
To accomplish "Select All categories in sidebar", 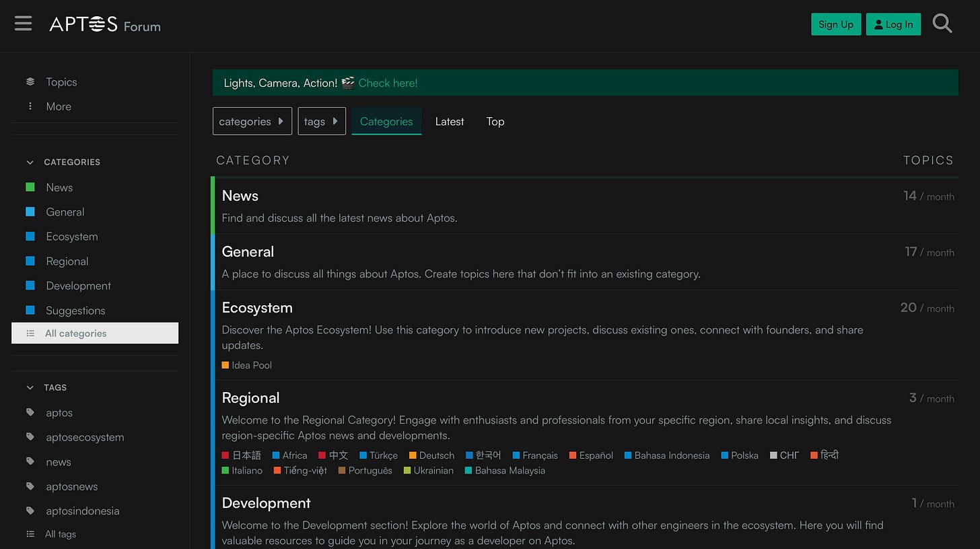I will (x=95, y=333).
